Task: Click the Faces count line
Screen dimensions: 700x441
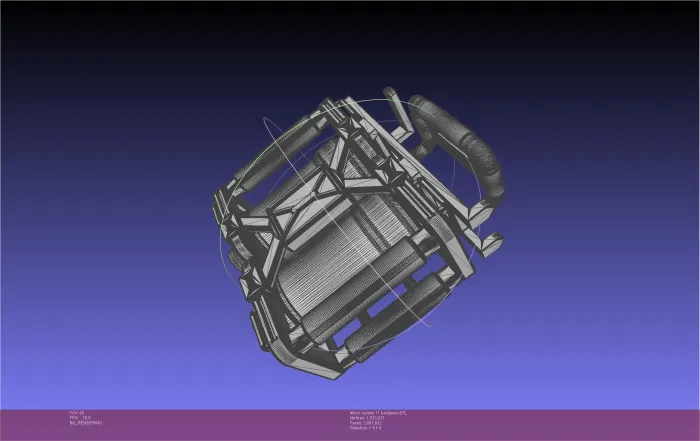Action: click(366, 423)
